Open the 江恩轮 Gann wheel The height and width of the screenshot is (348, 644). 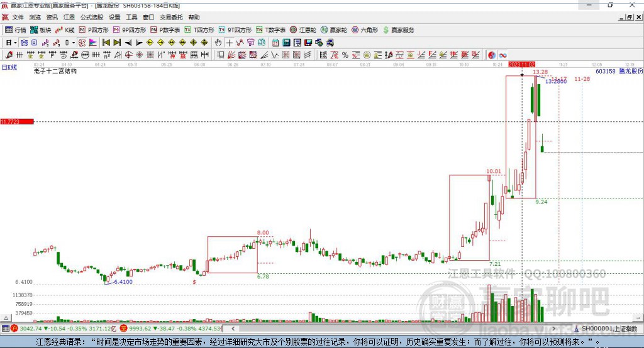tap(303, 30)
